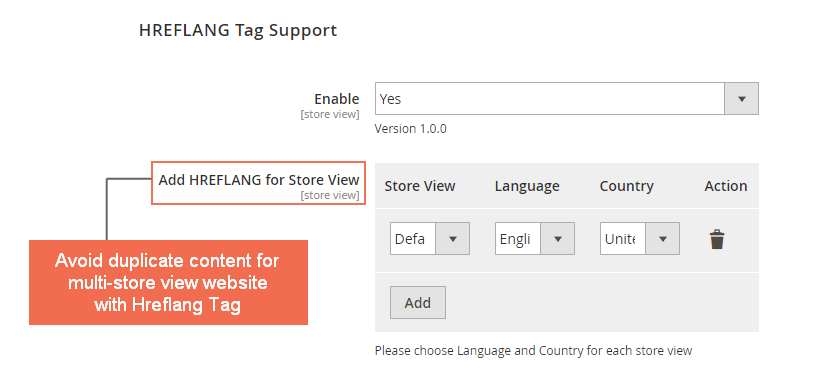Click the United country select box

click(640, 239)
